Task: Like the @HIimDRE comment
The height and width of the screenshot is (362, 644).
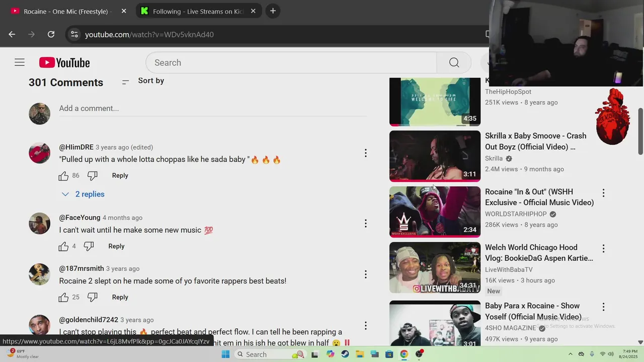Action: point(63,175)
